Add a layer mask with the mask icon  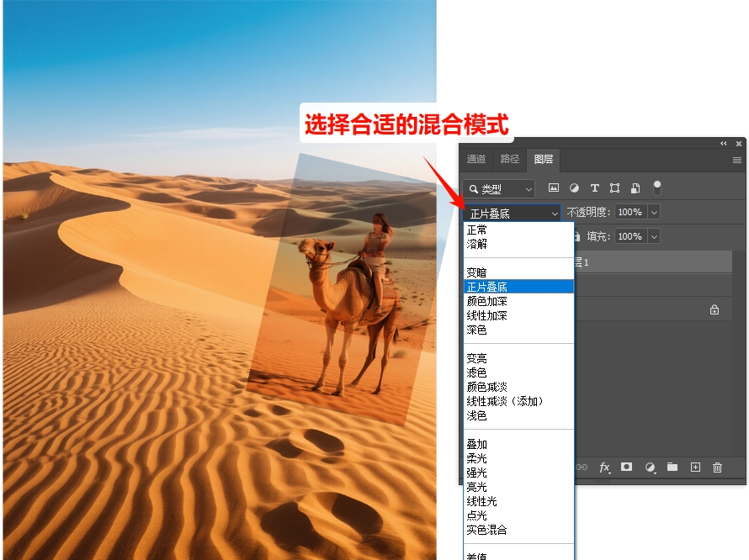pos(627,468)
